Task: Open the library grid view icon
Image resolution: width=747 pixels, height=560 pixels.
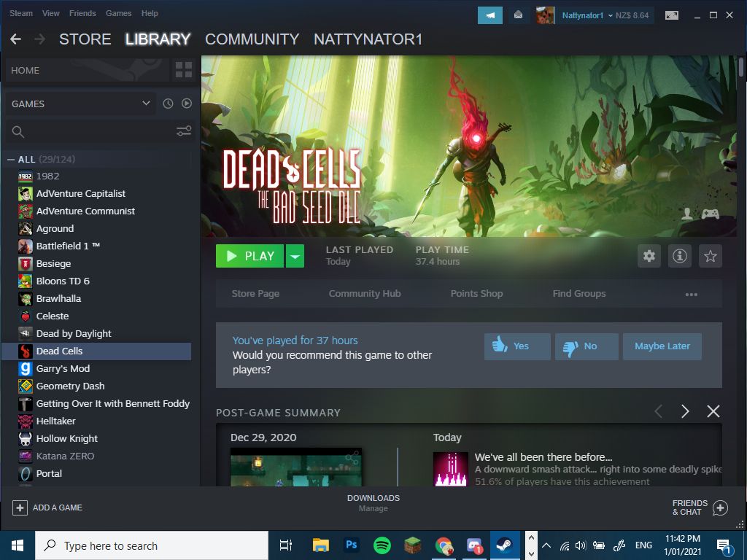Action: [x=183, y=70]
